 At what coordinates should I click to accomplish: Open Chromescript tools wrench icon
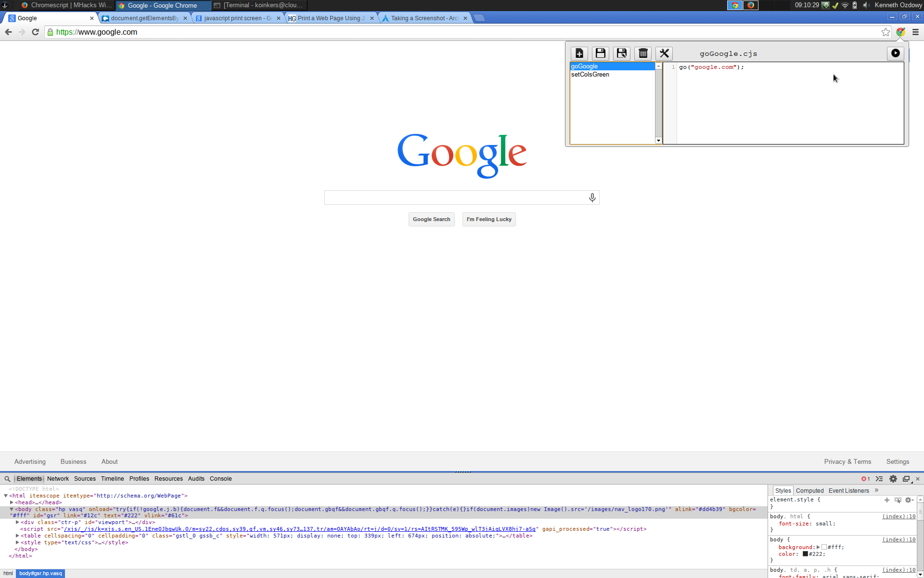point(664,53)
